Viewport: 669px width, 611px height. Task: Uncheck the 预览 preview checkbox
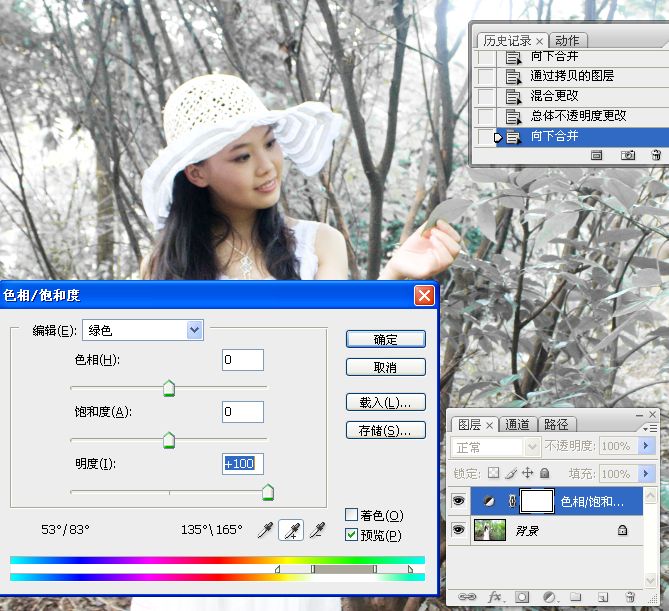point(351,535)
